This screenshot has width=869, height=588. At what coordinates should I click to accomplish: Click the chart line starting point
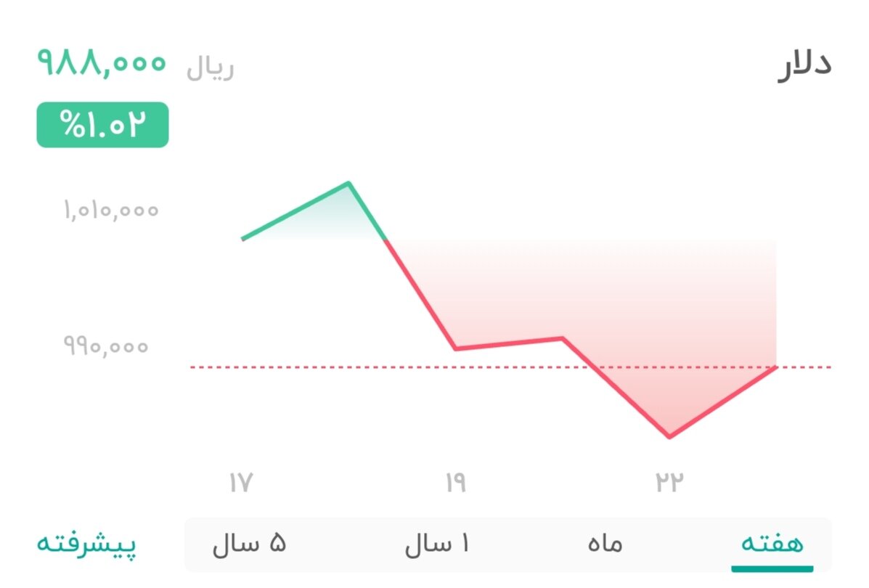point(242,237)
